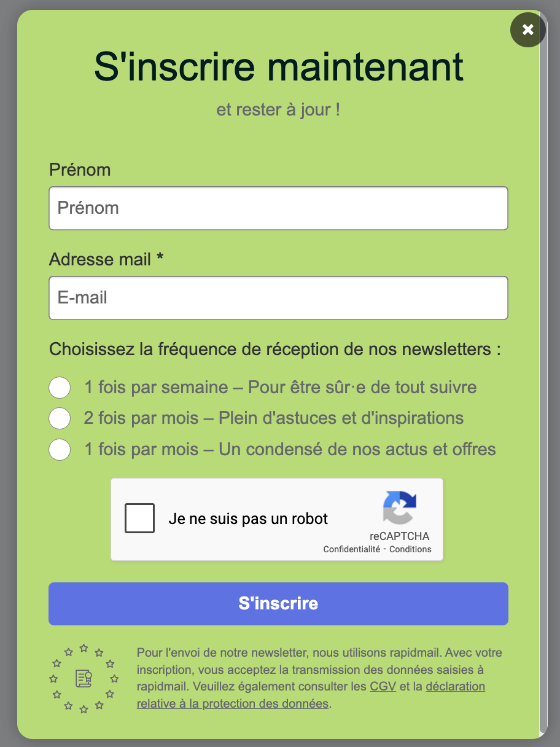The width and height of the screenshot is (560, 747).
Task: Close the newsletter signup popup
Action: (x=527, y=29)
